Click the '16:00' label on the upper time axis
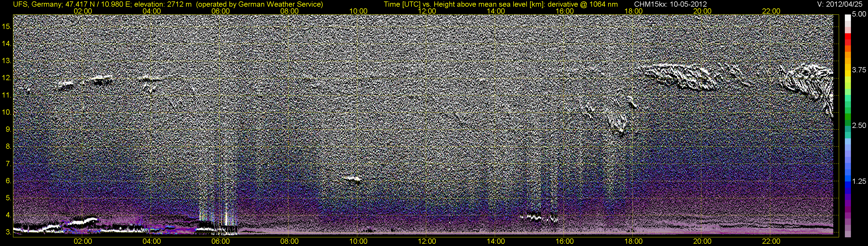The image size is (868, 246). tap(565, 11)
